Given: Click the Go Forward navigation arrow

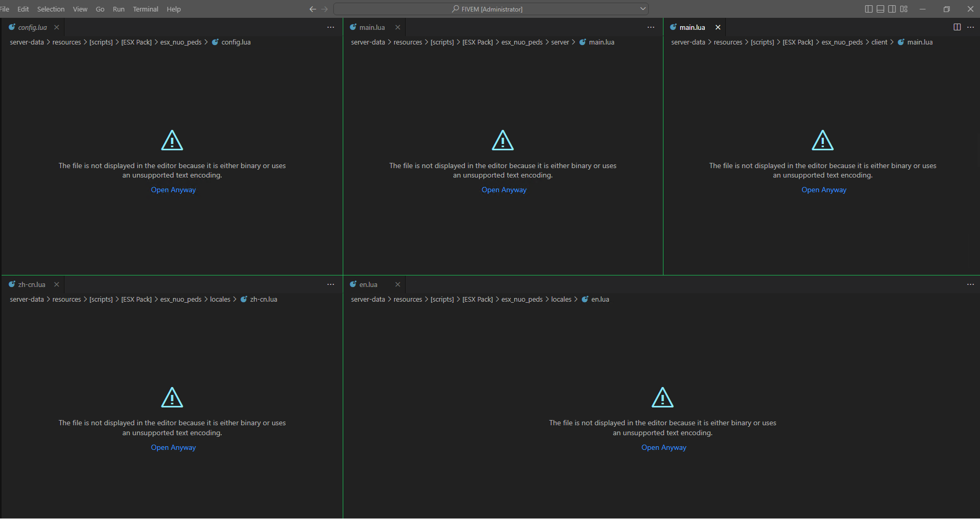Looking at the screenshot, I should tap(324, 9).
